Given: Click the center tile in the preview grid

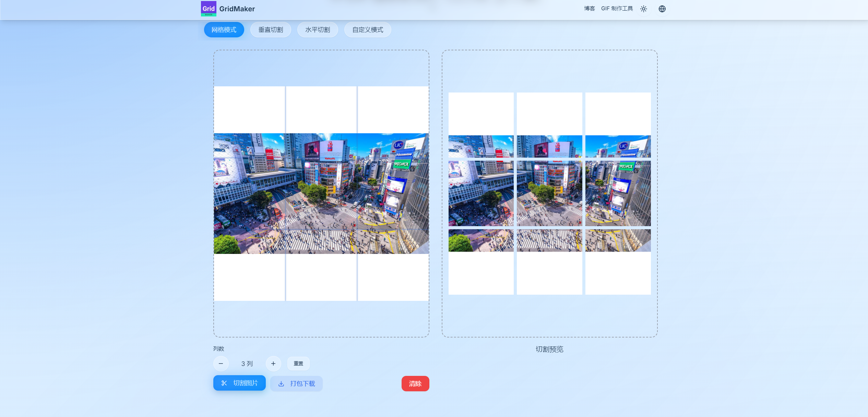Looking at the screenshot, I should [549, 194].
